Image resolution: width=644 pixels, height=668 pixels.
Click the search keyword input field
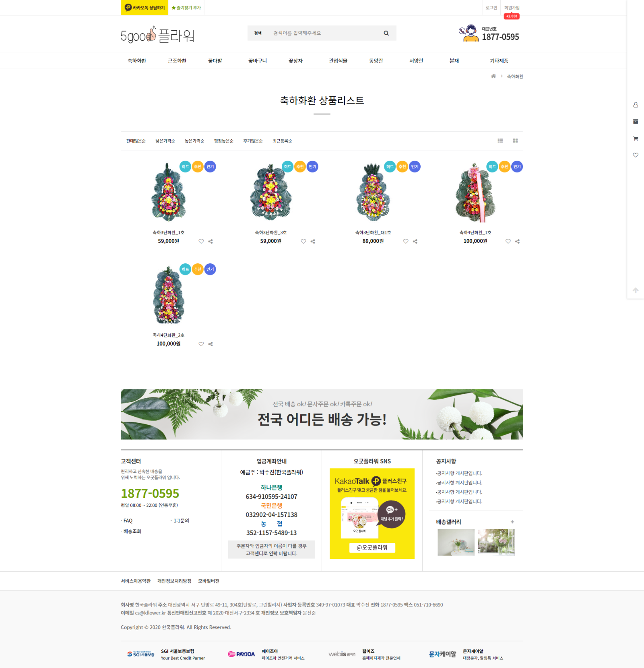point(324,33)
